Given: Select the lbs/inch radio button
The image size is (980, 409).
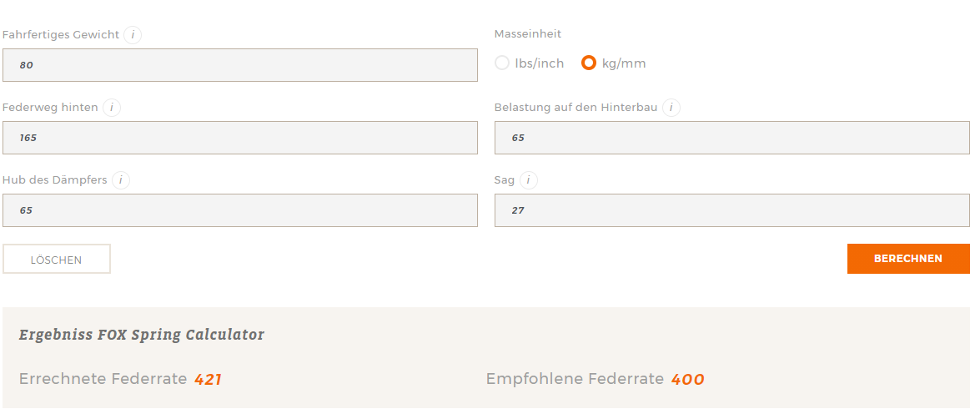Looking at the screenshot, I should click(502, 63).
